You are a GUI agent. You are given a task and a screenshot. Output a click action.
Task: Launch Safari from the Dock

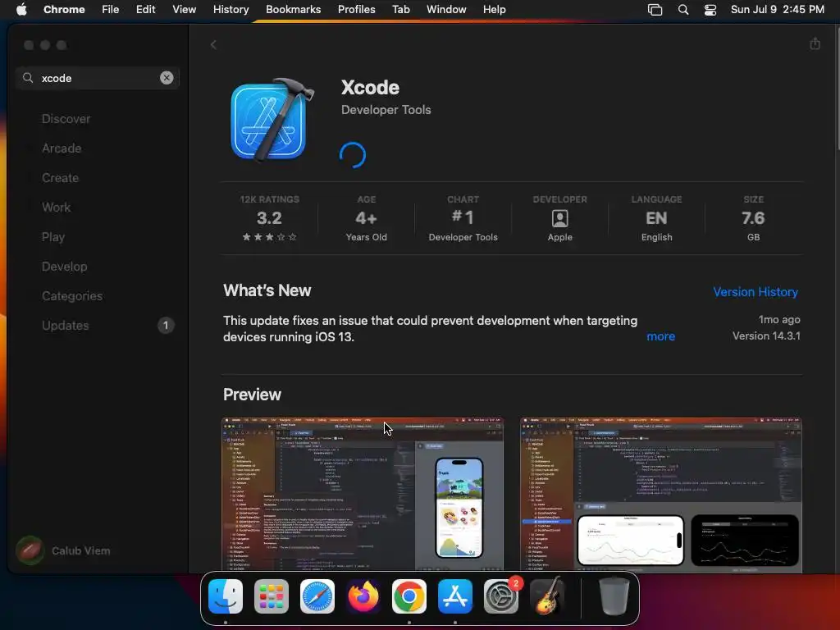pos(317,596)
